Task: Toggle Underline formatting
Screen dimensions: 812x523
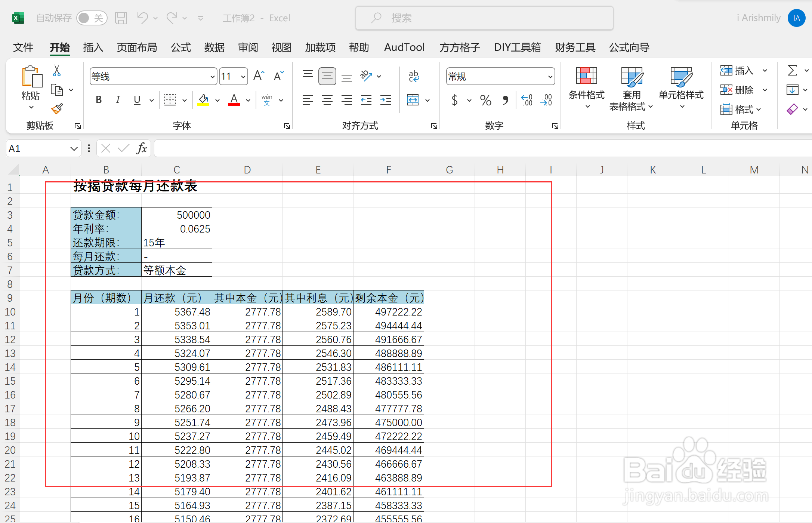Action: (137, 100)
